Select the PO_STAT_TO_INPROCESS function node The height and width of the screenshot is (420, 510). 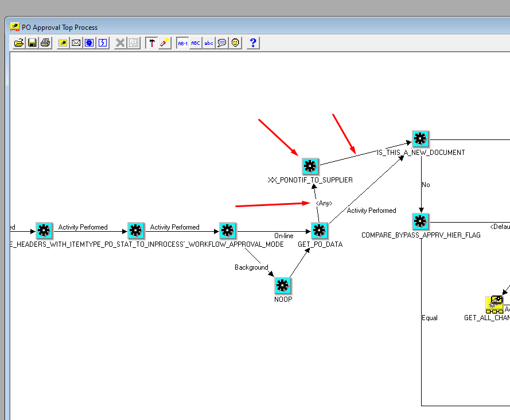136,231
